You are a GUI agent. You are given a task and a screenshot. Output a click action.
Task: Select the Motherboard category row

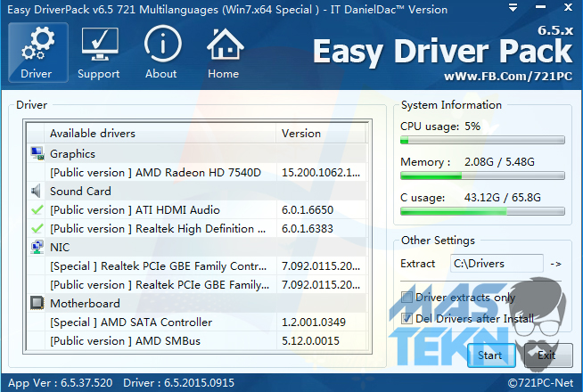point(197,303)
